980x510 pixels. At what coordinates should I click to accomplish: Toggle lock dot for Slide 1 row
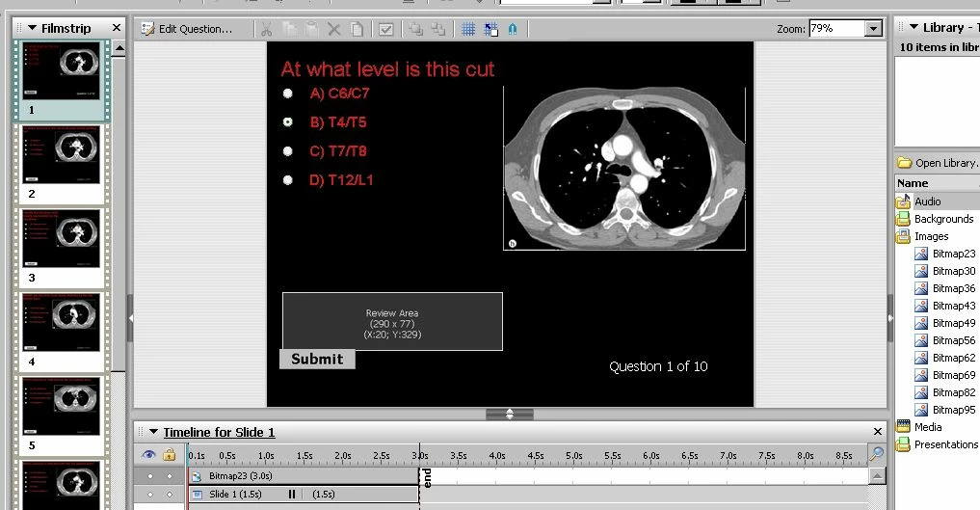coord(170,495)
